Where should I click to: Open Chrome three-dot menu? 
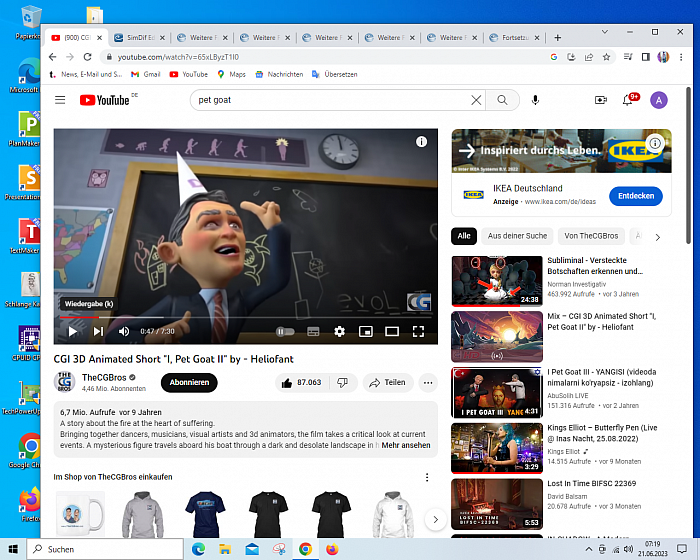tap(681, 57)
